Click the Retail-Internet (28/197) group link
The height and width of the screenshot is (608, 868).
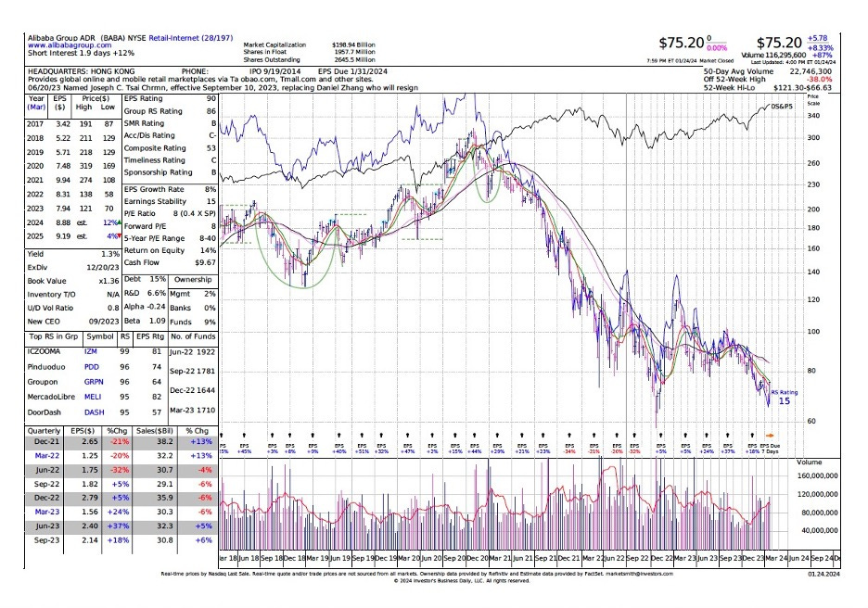190,38
